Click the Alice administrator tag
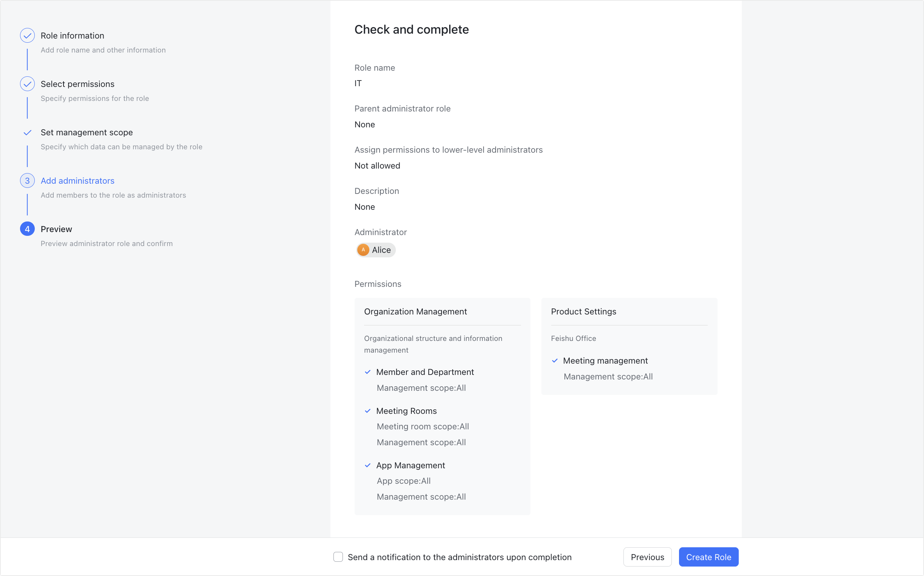This screenshot has width=924, height=576. tap(375, 250)
